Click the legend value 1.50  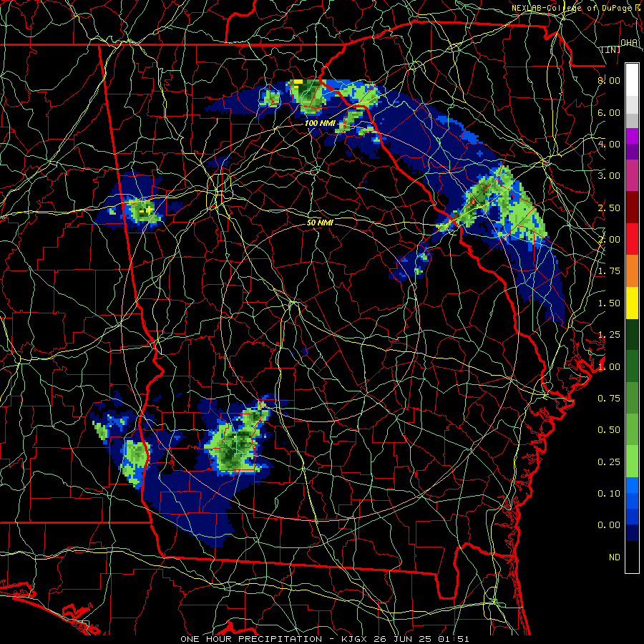609,303
